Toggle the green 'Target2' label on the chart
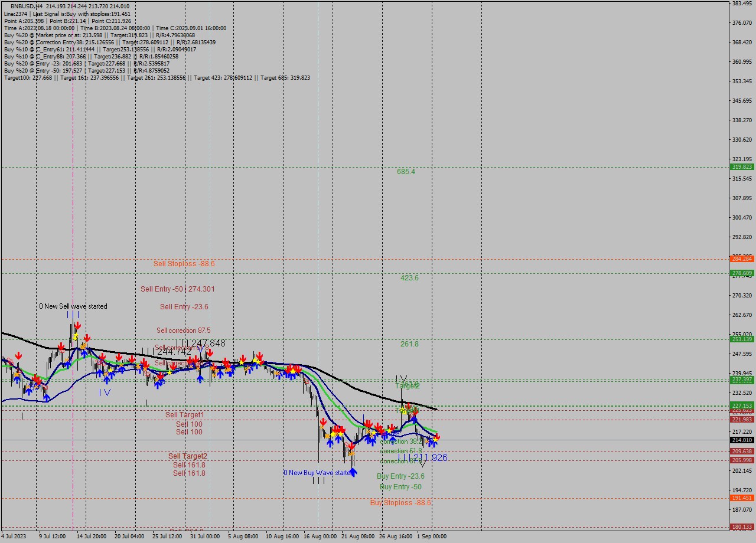This screenshot has height=543, width=756. tap(406, 386)
